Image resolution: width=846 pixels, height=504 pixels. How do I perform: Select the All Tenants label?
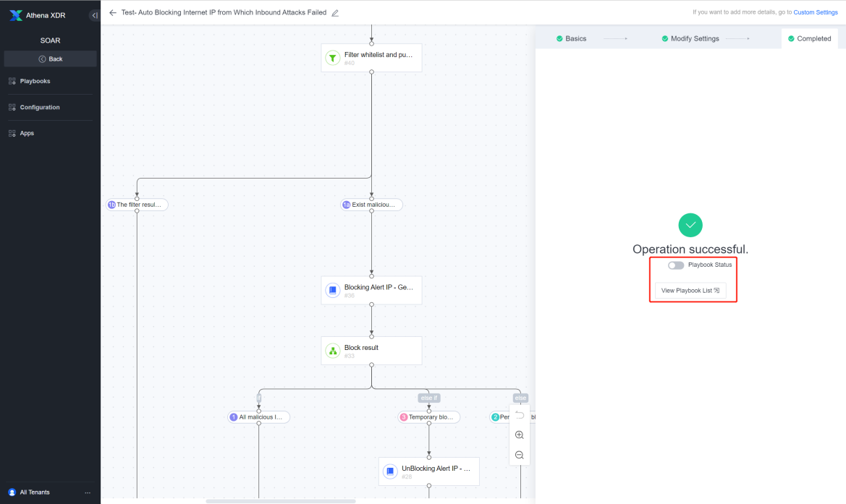click(x=35, y=492)
